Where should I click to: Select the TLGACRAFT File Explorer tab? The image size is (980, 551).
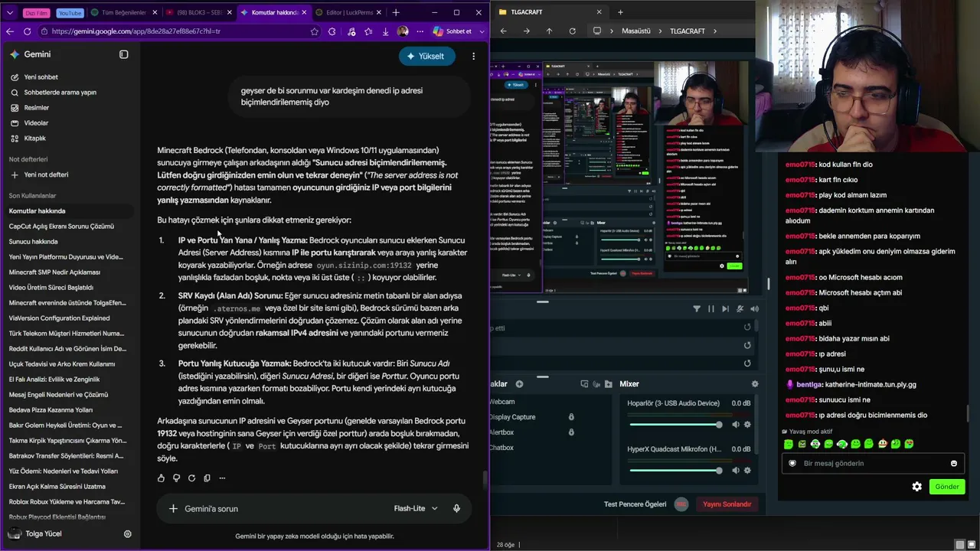coord(550,12)
